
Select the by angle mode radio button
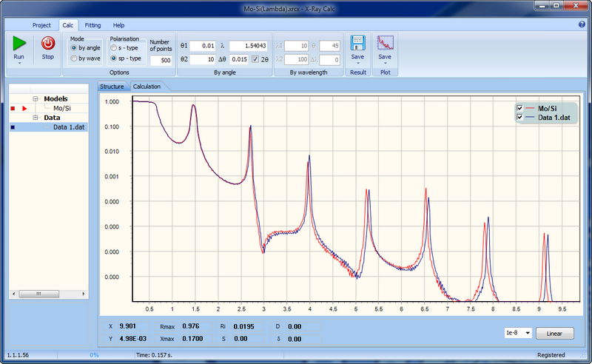pos(74,48)
